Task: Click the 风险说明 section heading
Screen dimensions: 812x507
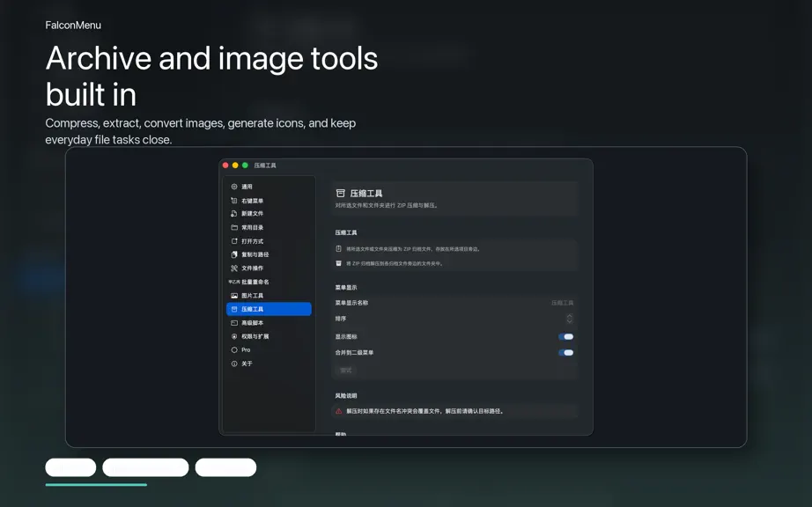Action: pyautogui.click(x=346, y=396)
